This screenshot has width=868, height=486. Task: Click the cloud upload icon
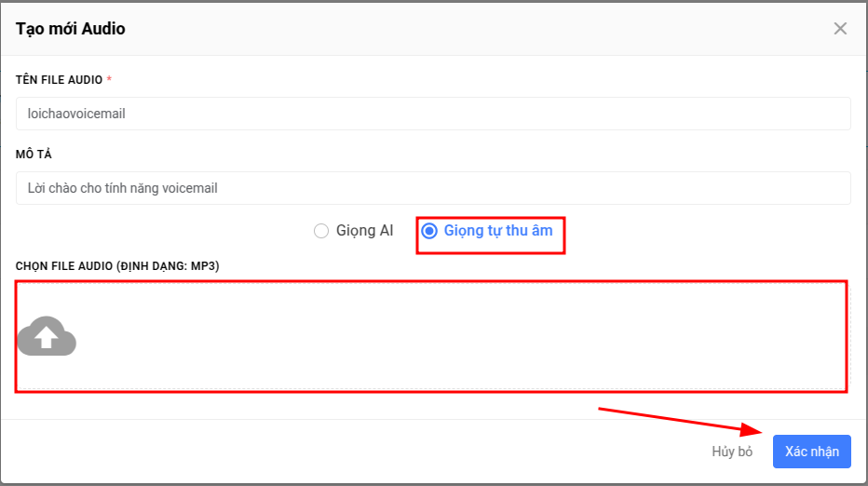pos(47,336)
